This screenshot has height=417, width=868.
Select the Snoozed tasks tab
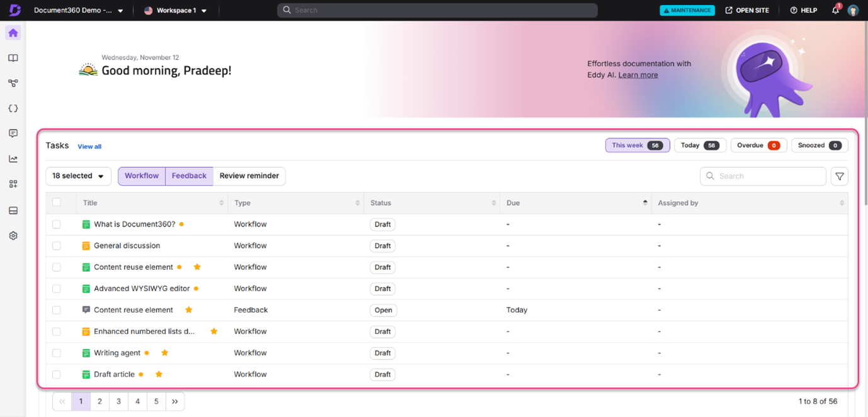(820, 145)
